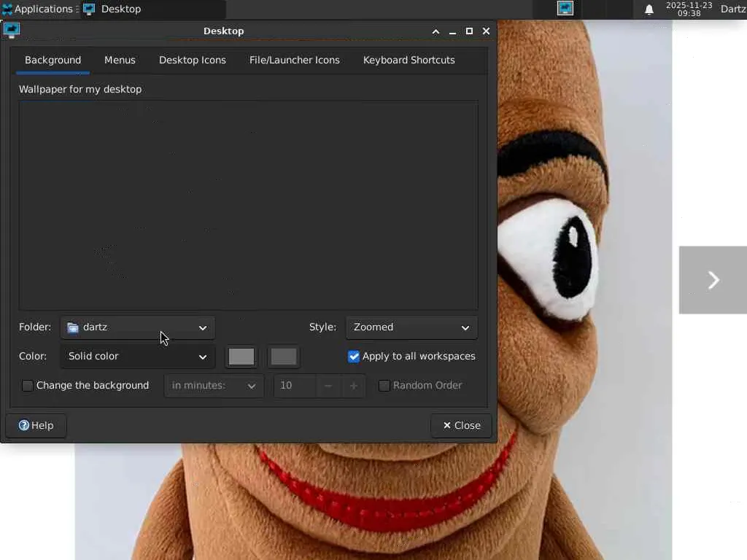Open the in minutes interval dropdown
Image resolution: width=747 pixels, height=560 pixels.
pos(214,386)
